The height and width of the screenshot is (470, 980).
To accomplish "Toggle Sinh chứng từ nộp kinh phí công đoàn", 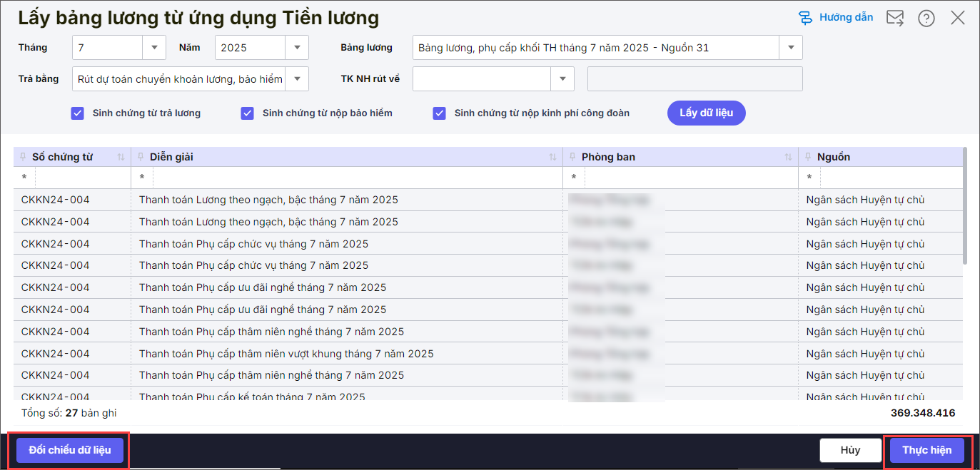I will tap(440, 113).
